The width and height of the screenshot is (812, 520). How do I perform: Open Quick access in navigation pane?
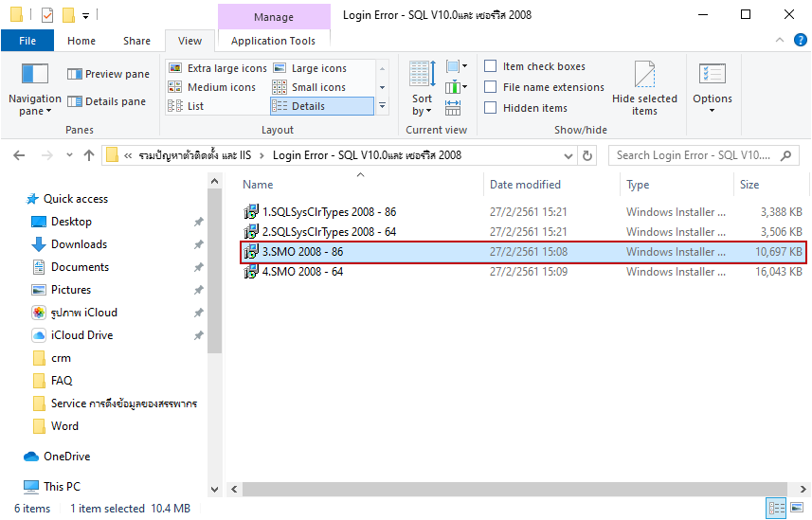click(x=76, y=199)
